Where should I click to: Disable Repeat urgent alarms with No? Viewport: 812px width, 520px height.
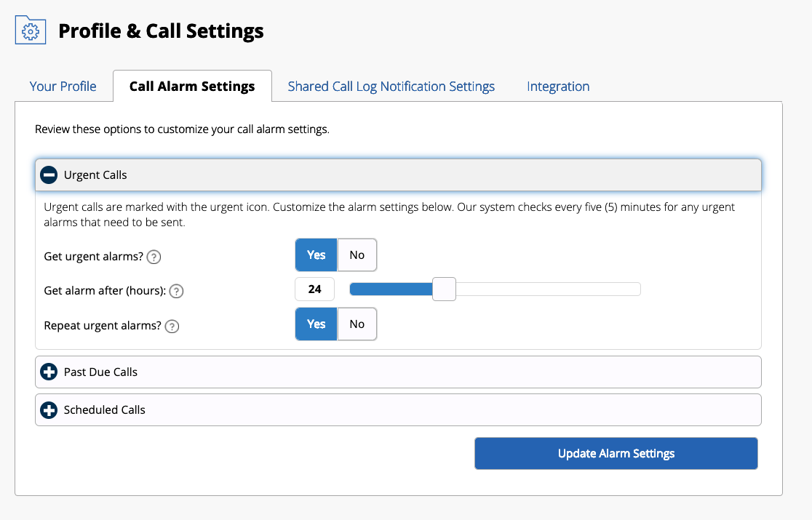pyautogui.click(x=357, y=324)
